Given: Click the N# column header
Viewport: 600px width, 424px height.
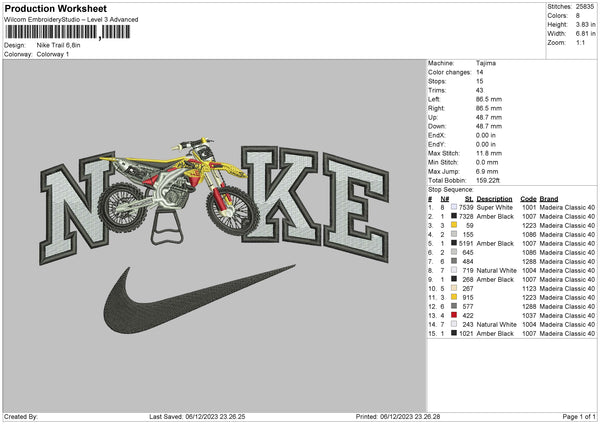Looking at the screenshot, I should (x=445, y=199).
